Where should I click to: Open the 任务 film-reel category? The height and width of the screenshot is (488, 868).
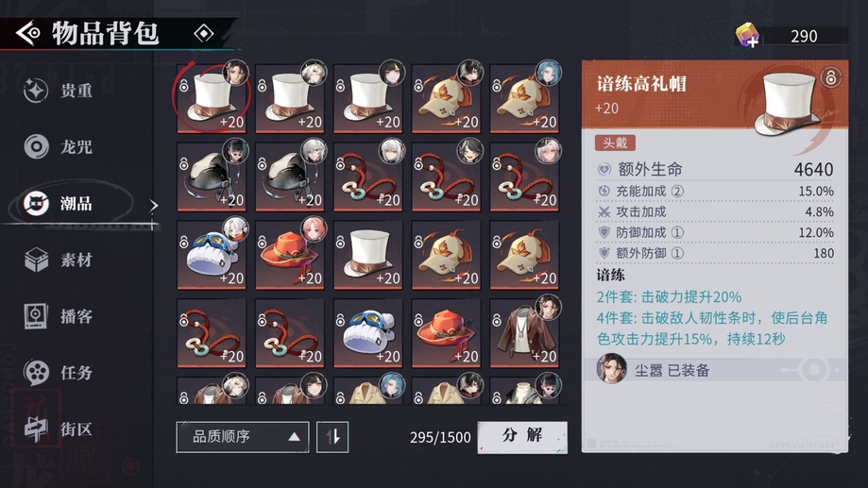pos(36,372)
